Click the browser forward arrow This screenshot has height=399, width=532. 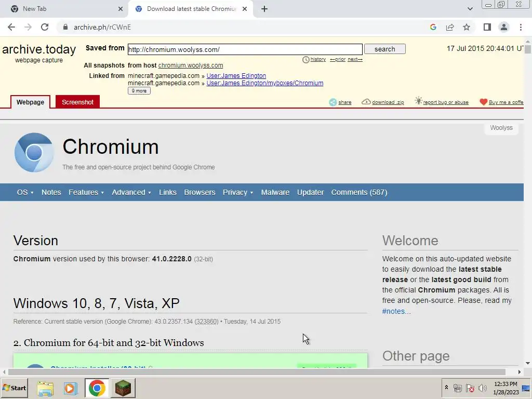(28, 27)
